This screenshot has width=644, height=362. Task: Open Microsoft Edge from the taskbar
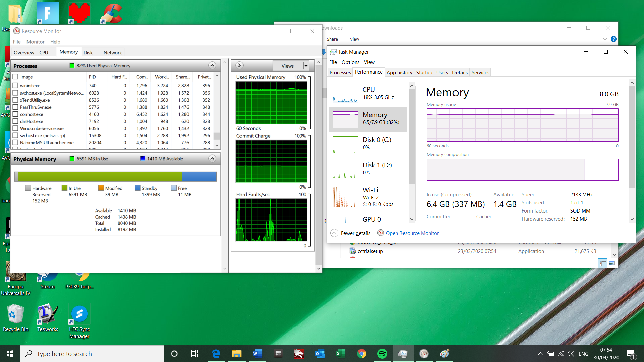tap(216, 354)
